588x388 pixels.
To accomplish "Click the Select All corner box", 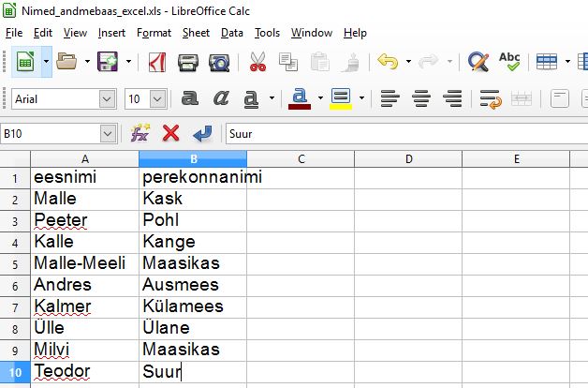I will pos(15,159).
